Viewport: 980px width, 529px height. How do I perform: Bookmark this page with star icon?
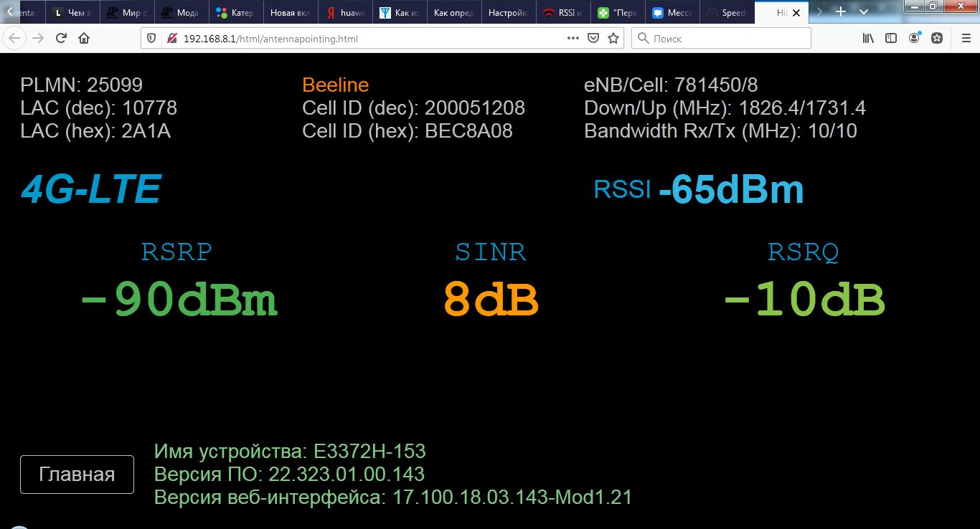(613, 39)
